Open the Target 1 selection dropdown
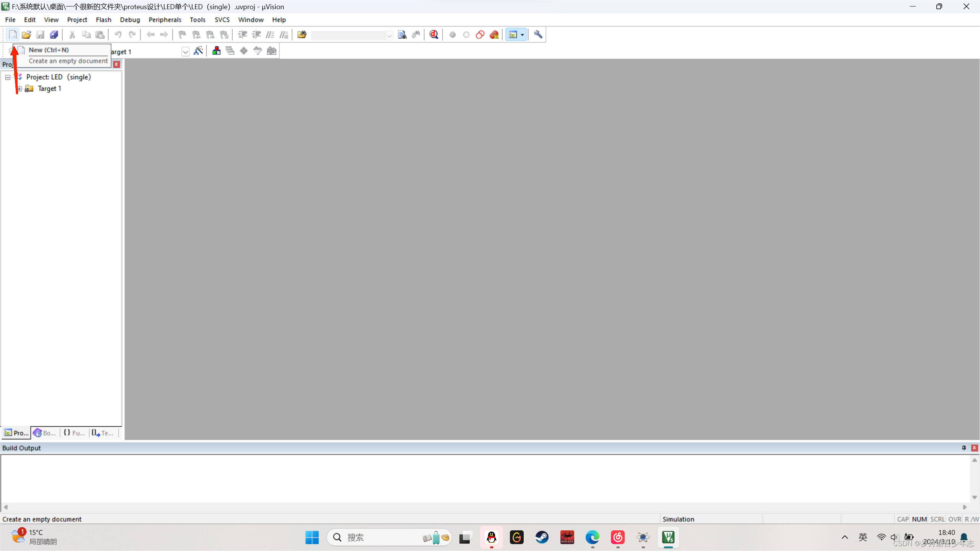Viewport: 980px width, 551px height. 185,52
